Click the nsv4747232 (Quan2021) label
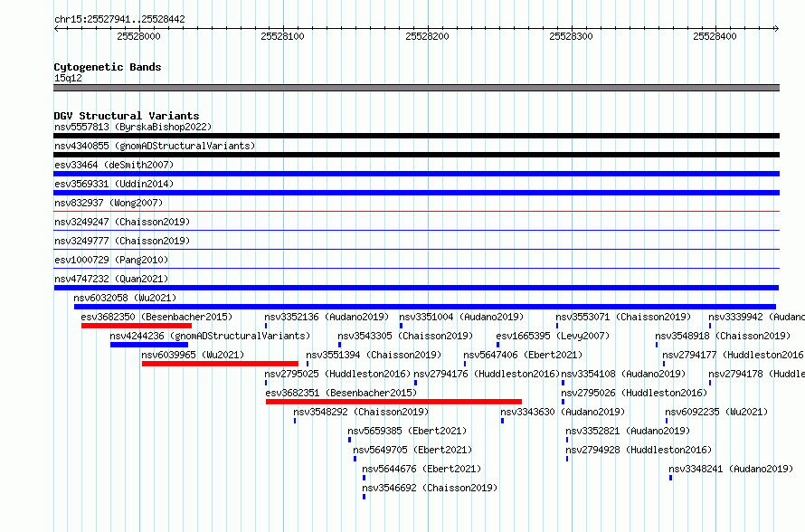The image size is (805, 532). pyautogui.click(x=111, y=279)
